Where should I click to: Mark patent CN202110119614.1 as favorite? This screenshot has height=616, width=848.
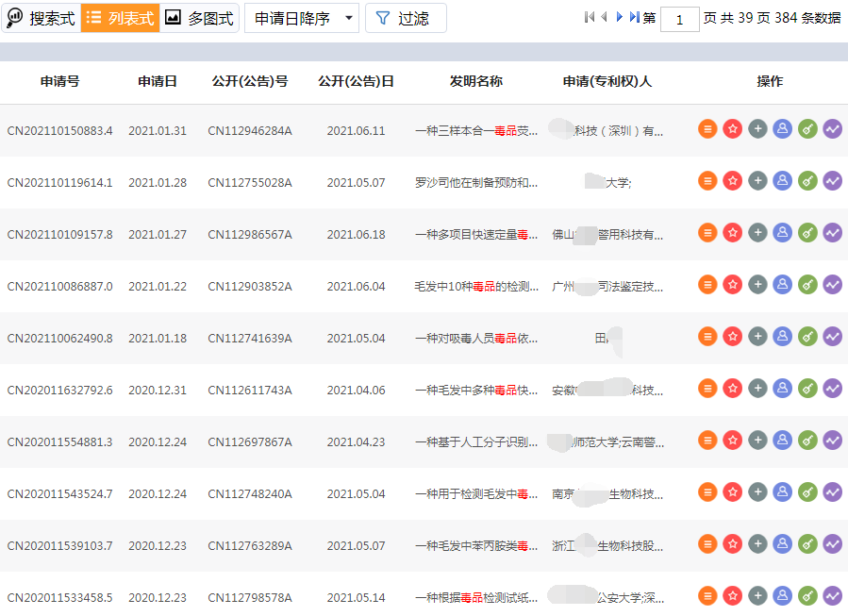733,179
